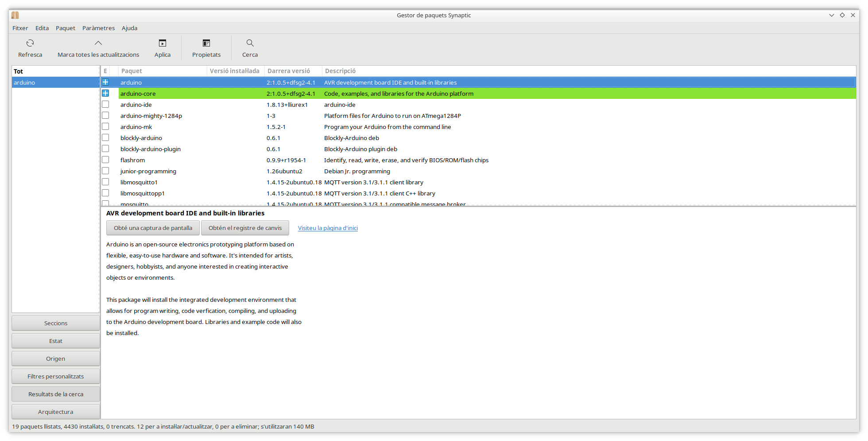Viewport: 868px width, 441px height.
Task: Tick the libmosquitto1 checkbox
Action: click(105, 182)
